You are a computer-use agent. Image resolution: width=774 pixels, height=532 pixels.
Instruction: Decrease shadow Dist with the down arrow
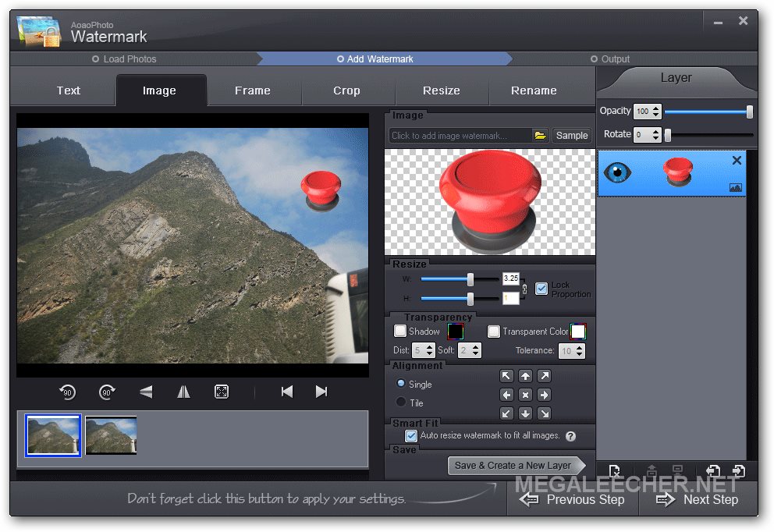[x=429, y=354]
